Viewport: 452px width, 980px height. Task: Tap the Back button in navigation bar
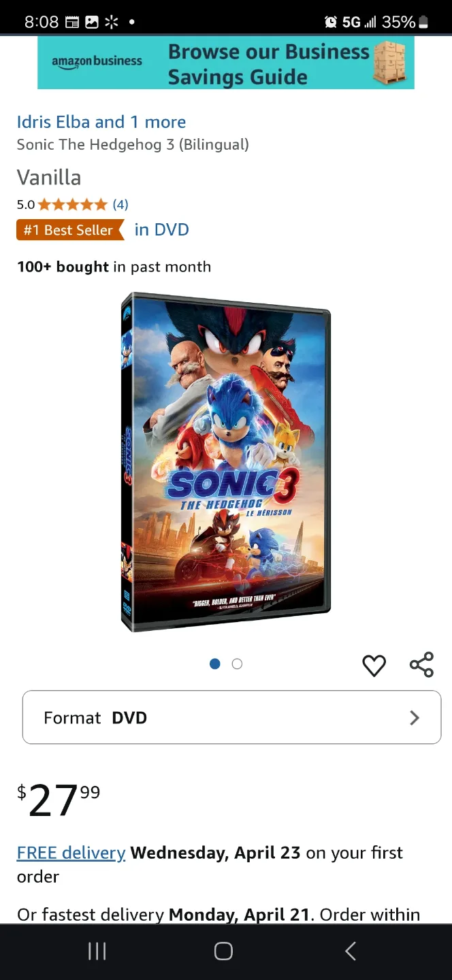(349, 951)
